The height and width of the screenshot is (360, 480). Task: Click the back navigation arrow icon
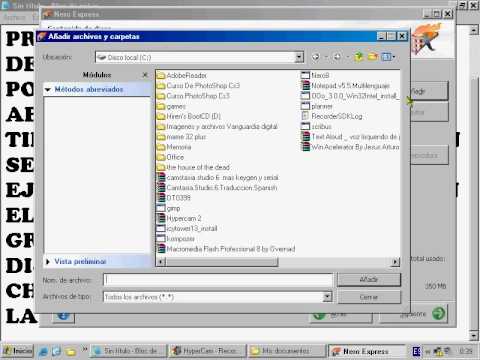click(315, 57)
